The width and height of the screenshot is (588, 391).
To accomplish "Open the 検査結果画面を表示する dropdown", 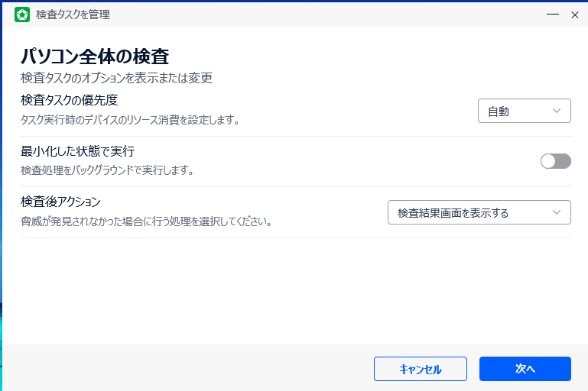I will coord(479,212).
